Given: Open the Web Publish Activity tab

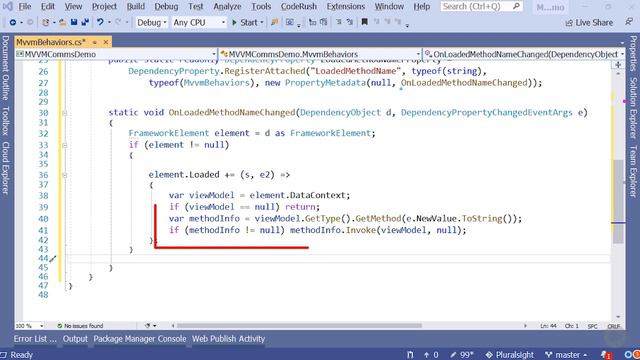Looking at the screenshot, I should [x=229, y=339].
